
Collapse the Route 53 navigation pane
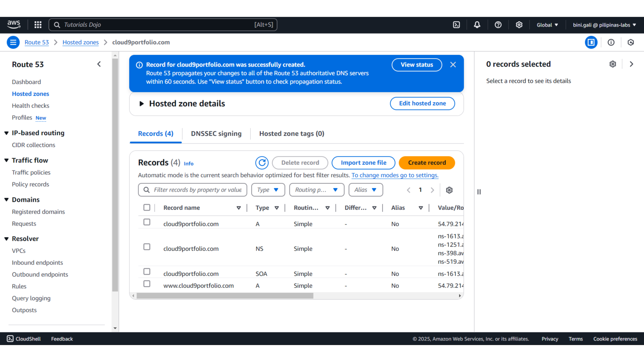pos(99,64)
